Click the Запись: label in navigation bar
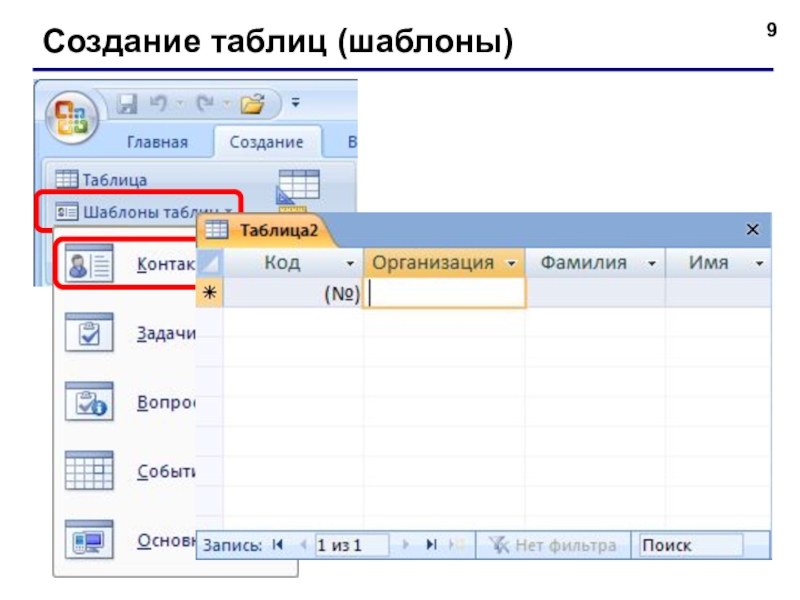 (x=233, y=545)
